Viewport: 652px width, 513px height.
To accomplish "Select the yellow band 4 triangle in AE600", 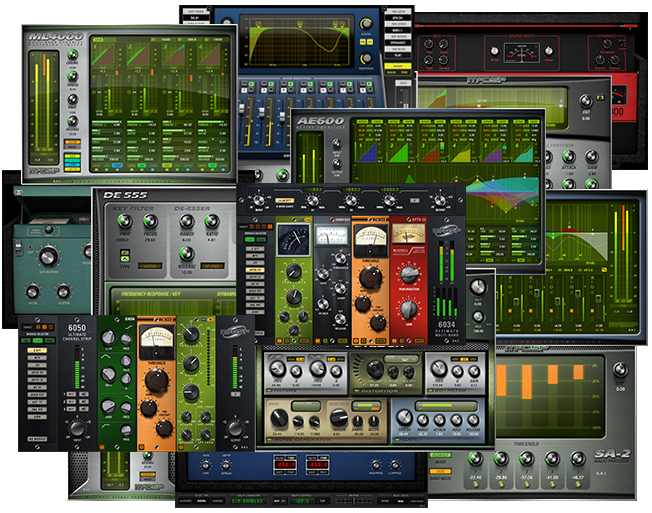I will point(461,153).
